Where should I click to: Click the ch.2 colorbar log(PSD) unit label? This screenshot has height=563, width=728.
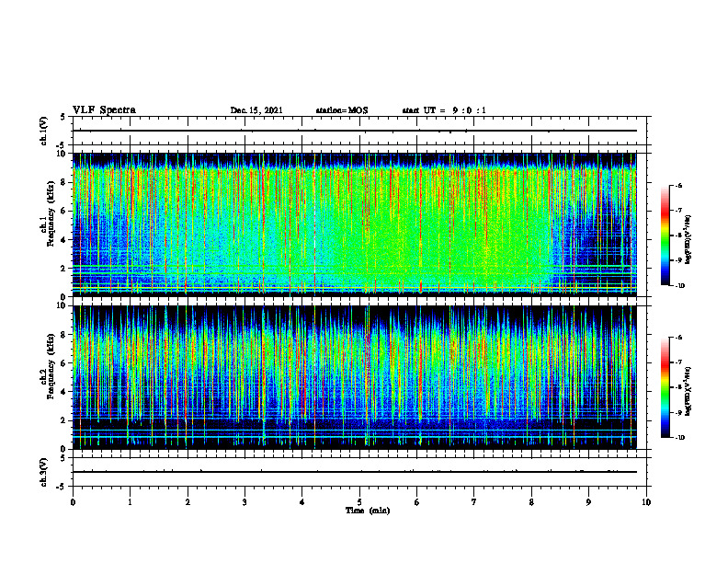click(688, 392)
